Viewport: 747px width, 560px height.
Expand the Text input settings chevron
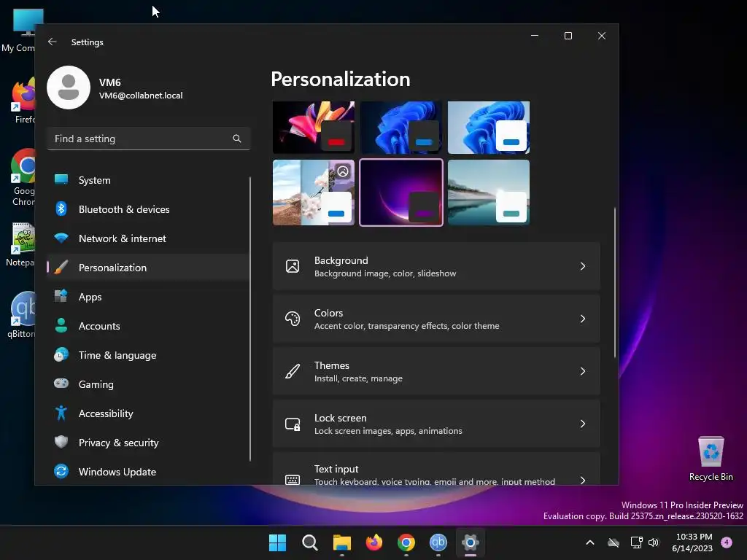pyautogui.click(x=583, y=480)
